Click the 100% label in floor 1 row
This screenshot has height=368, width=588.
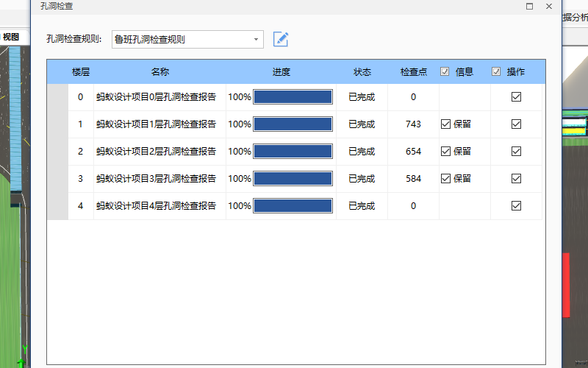pos(240,124)
